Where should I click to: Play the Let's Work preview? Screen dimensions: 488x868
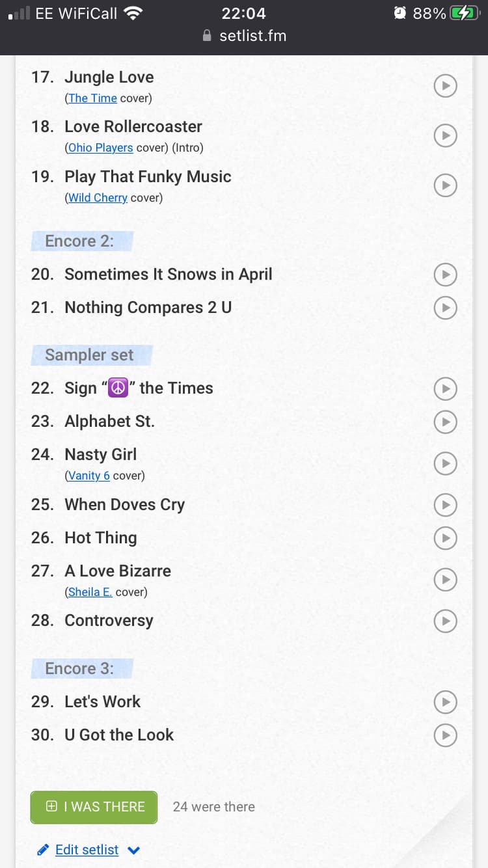(445, 701)
